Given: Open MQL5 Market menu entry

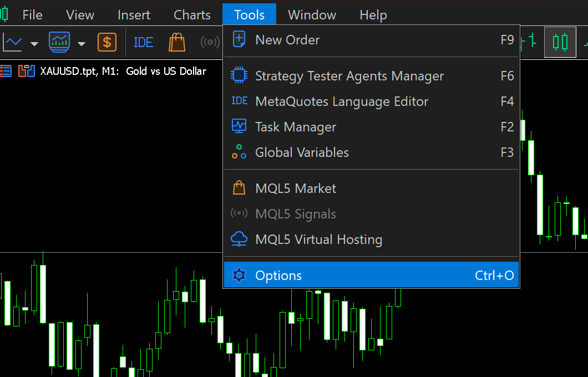Looking at the screenshot, I should 371,188.
